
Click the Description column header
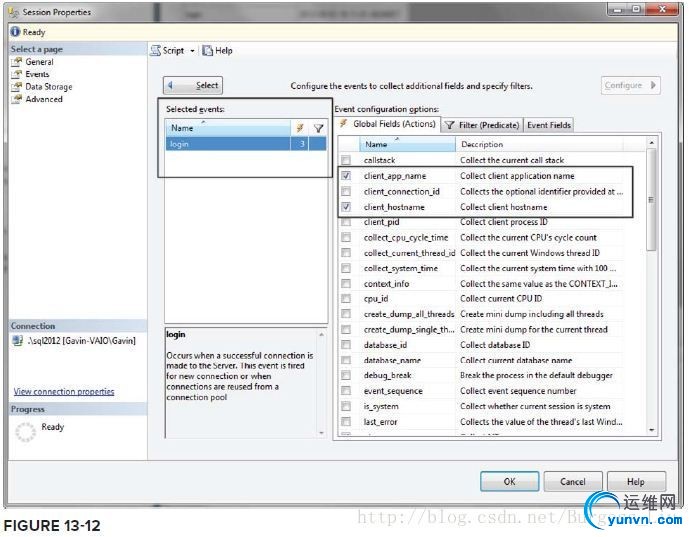tap(539, 144)
